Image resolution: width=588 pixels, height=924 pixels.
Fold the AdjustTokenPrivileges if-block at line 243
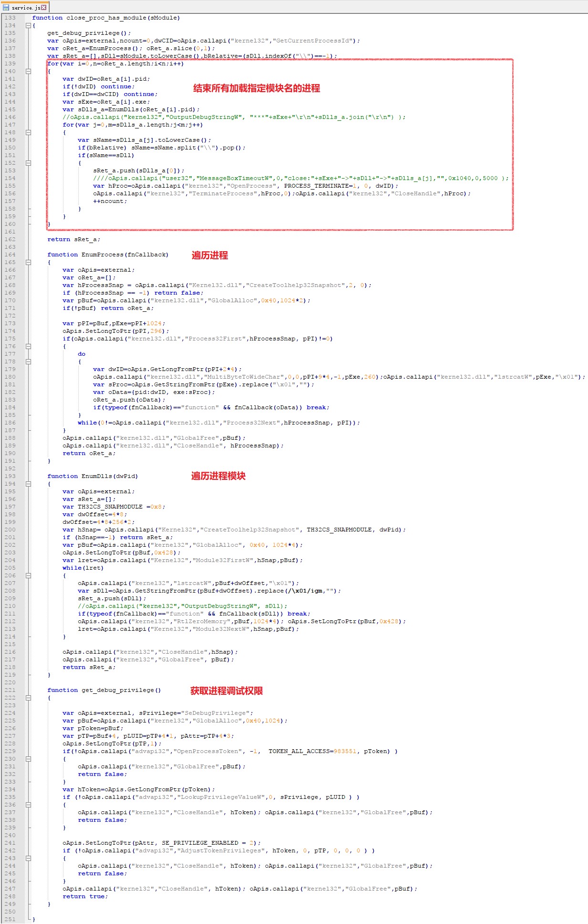[x=28, y=858]
